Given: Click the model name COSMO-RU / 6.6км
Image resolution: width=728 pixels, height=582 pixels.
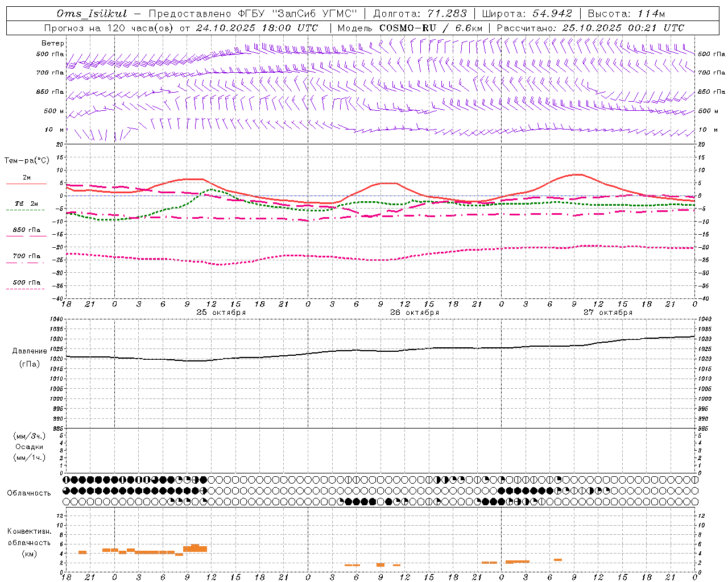Looking at the screenshot, I should click(x=431, y=28).
